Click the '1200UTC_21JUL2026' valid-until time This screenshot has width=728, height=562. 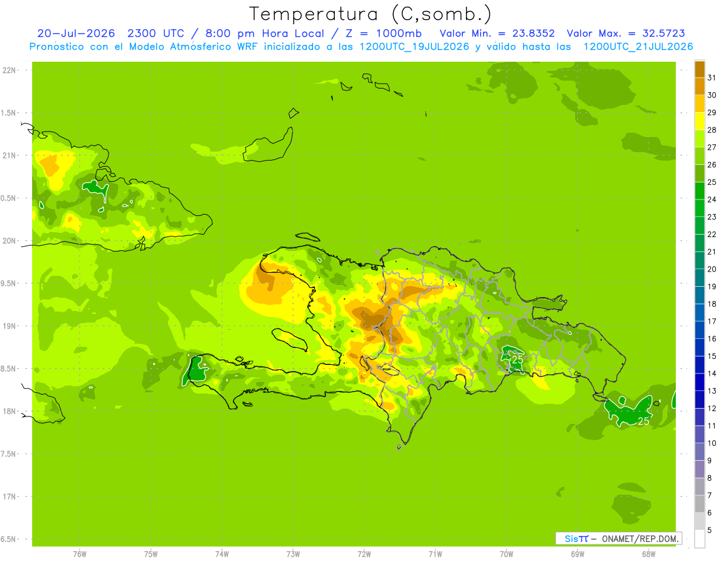tap(638, 47)
